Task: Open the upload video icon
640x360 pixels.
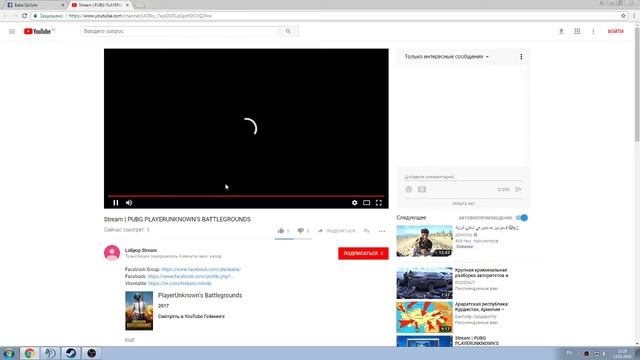Action: (x=561, y=31)
